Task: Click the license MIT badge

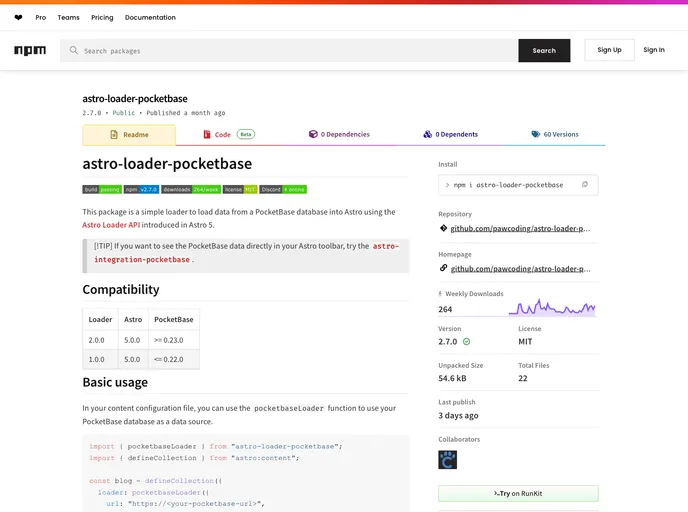Action: [240, 190]
